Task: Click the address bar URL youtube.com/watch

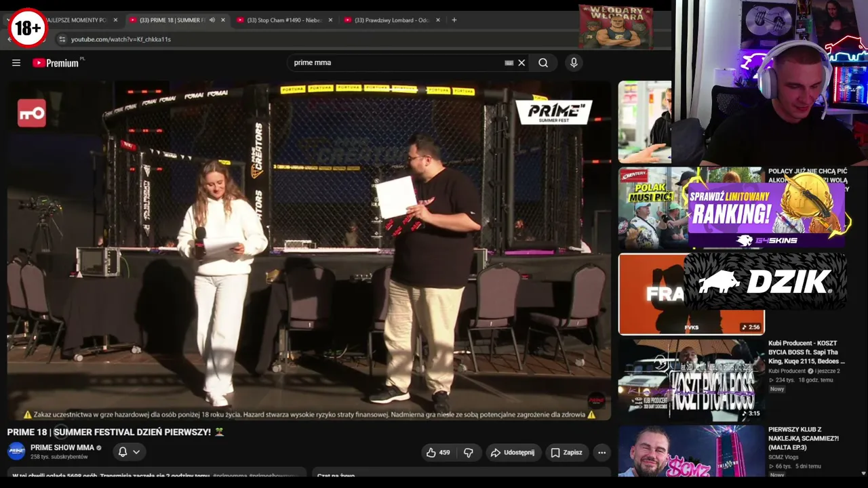Action: click(121, 39)
